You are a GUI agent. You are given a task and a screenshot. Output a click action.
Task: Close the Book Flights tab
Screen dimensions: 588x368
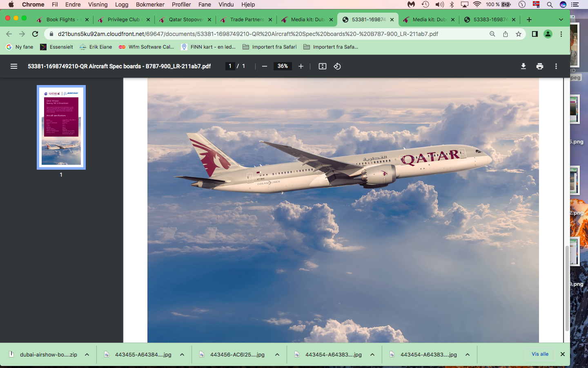pos(87,20)
